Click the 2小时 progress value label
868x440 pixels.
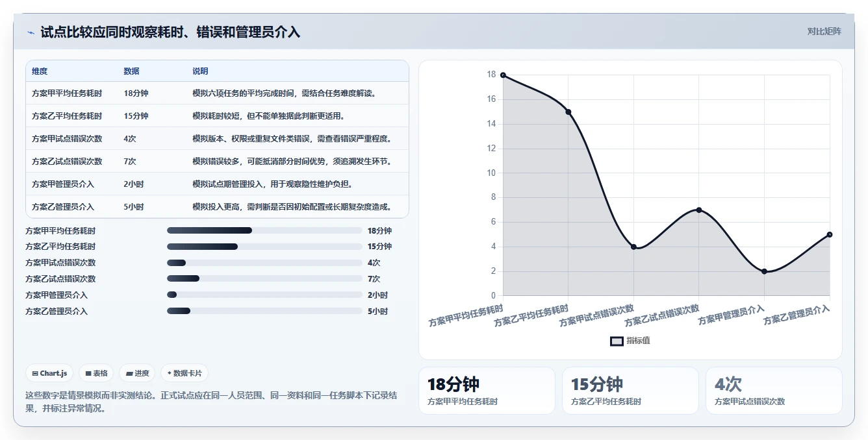pos(377,295)
